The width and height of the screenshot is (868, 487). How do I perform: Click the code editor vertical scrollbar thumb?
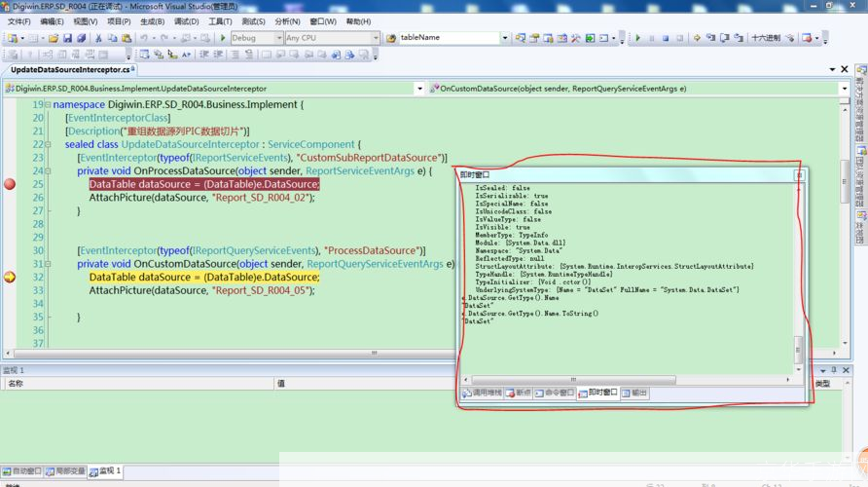click(845, 181)
